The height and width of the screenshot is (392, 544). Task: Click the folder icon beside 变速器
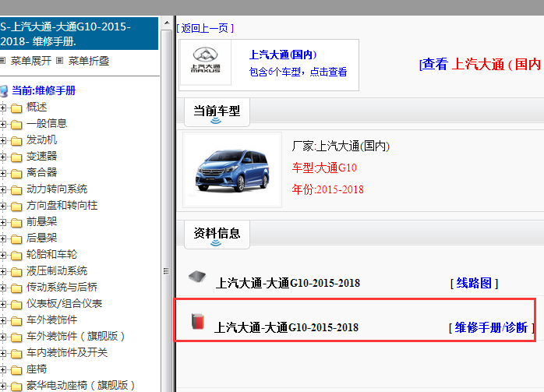(x=16, y=157)
